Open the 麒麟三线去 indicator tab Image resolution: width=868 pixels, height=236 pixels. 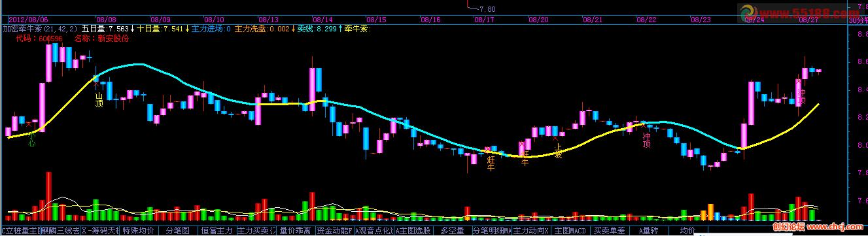click(x=61, y=231)
